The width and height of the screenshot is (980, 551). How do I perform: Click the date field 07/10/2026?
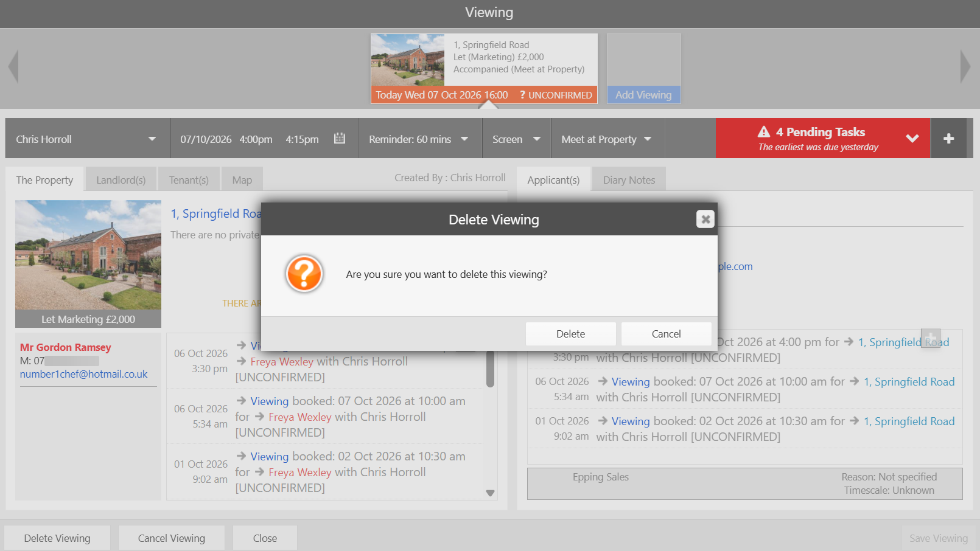tap(206, 139)
